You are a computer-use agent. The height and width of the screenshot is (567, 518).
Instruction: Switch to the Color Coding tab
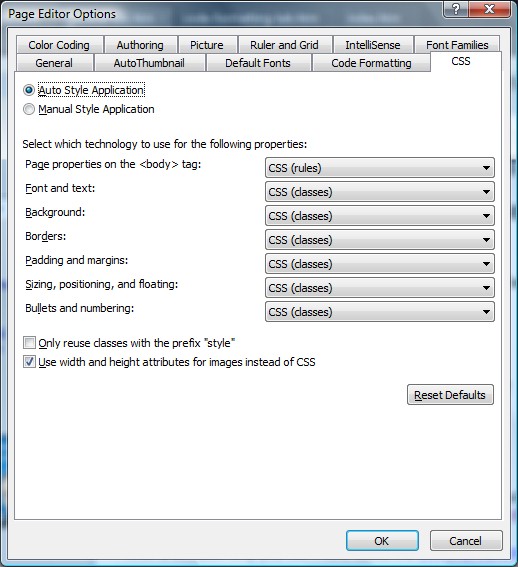pos(59,45)
